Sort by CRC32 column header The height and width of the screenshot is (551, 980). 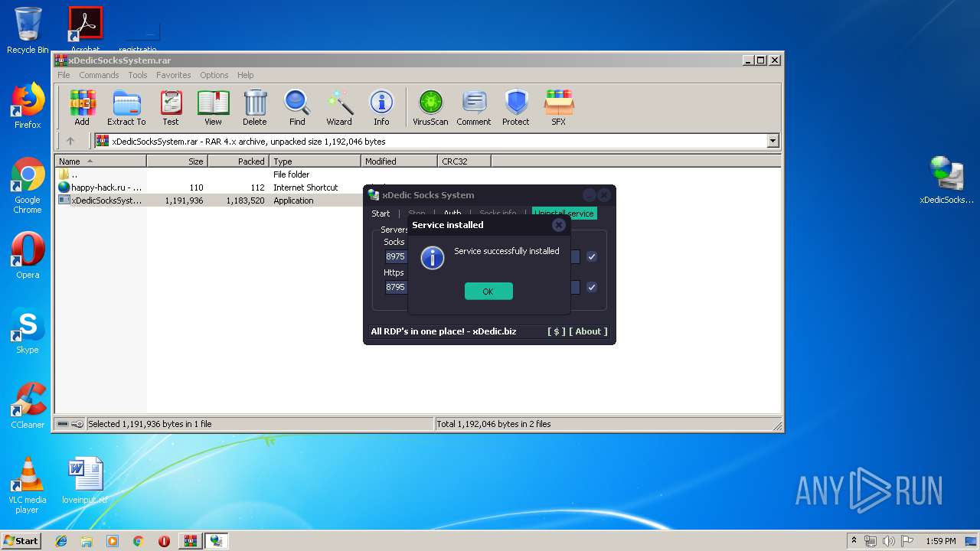[464, 161]
